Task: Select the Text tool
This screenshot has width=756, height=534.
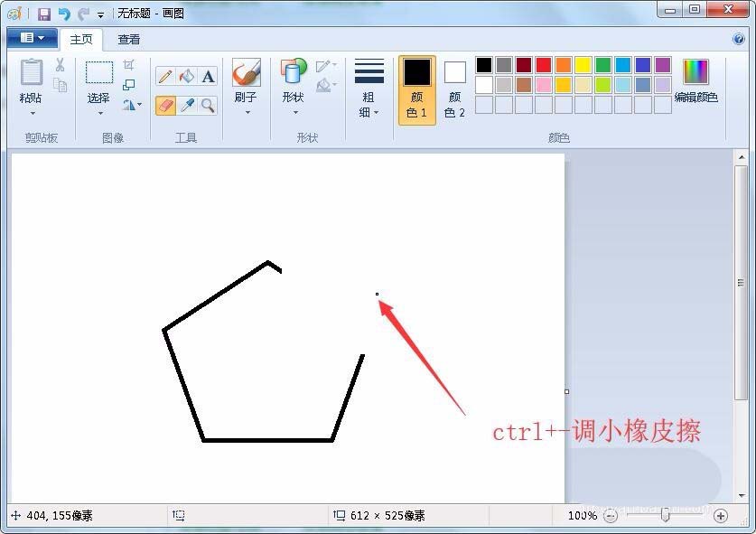Action: pyautogui.click(x=207, y=76)
